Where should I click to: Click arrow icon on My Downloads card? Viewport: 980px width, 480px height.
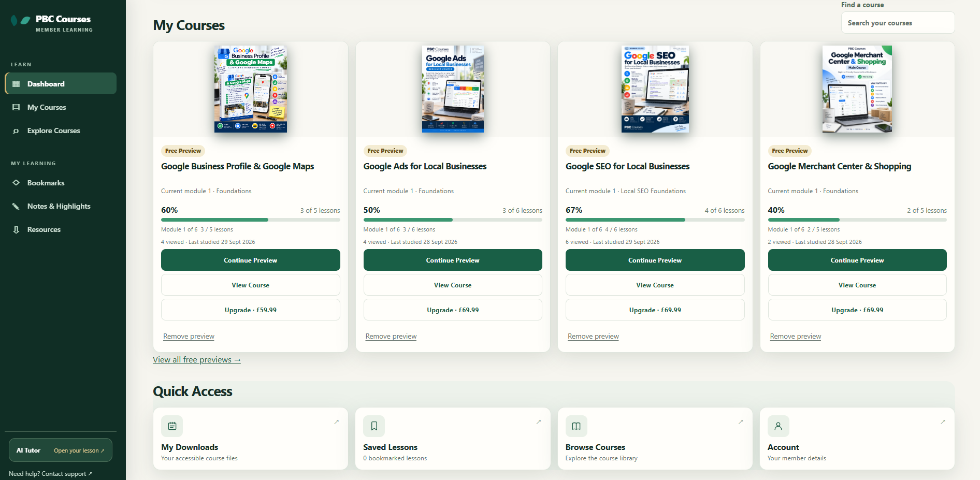tap(337, 422)
